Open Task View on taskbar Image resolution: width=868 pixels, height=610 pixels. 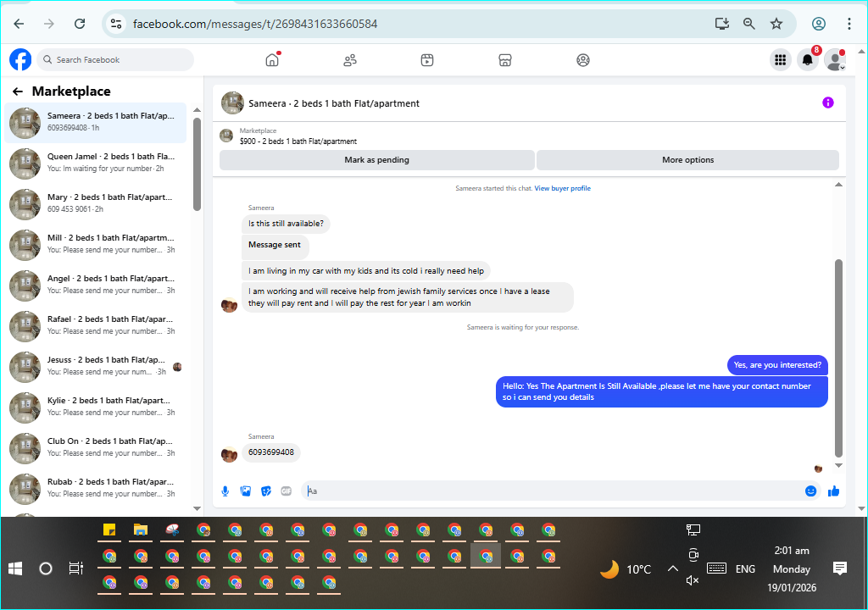tap(75, 568)
